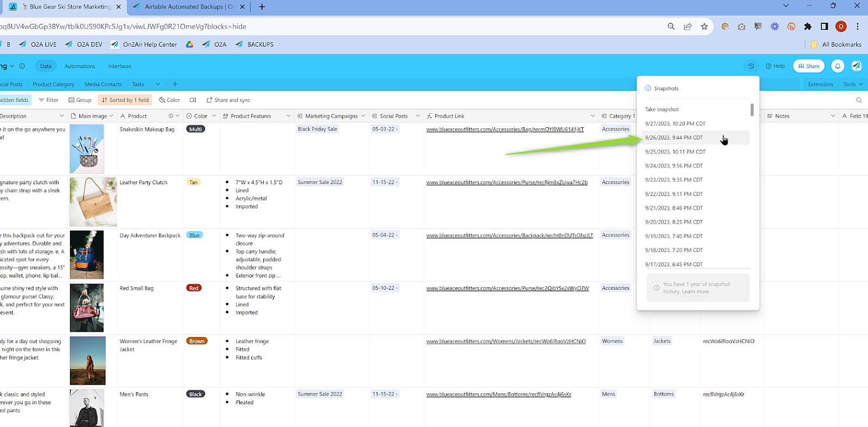Click the notifications bell icon
Screen dimensions: 868x427
(x=838, y=66)
